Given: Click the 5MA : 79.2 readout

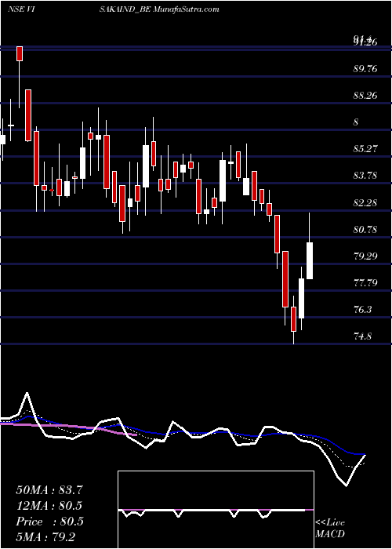Looking at the screenshot, I should pyautogui.click(x=45, y=537).
